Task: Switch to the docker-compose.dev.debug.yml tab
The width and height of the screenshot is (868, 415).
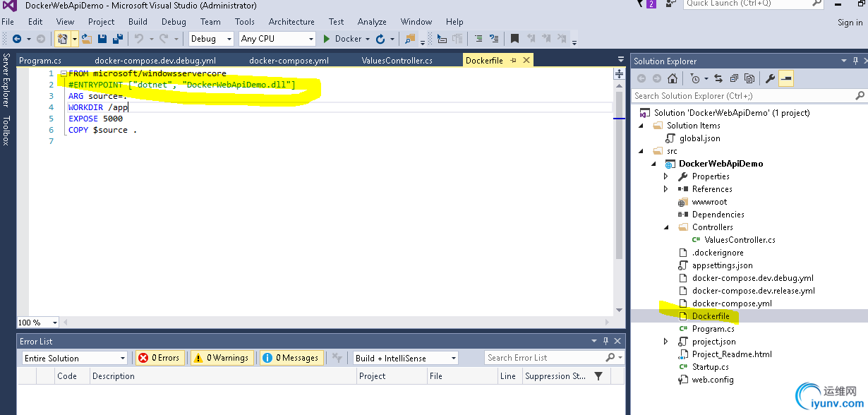Action: pyautogui.click(x=155, y=61)
